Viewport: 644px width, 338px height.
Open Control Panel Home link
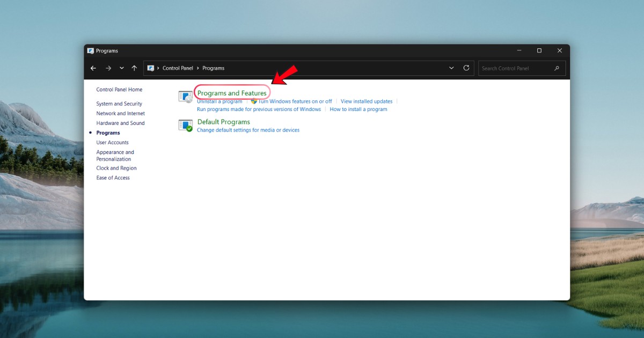tap(119, 90)
